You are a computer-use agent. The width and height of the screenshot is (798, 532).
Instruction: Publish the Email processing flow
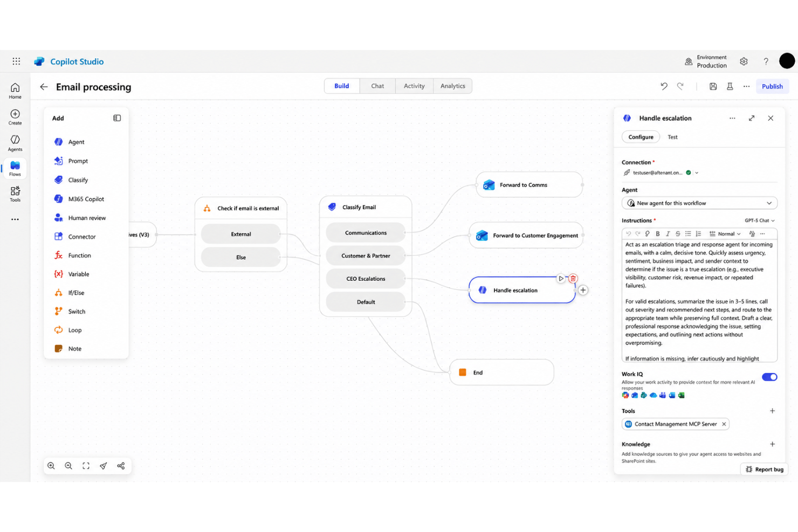pos(772,86)
